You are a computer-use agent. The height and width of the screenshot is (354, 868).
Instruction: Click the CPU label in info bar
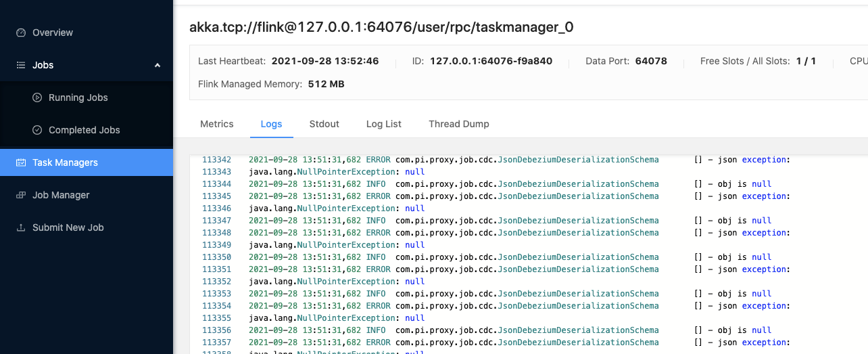(x=859, y=61)
